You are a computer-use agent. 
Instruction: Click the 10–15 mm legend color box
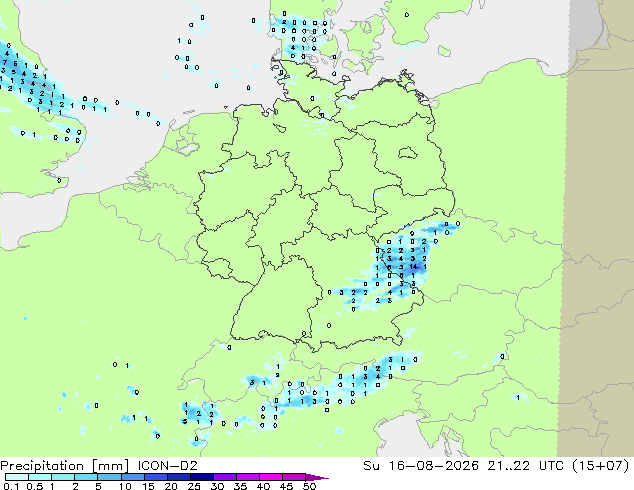click(132, 477)
